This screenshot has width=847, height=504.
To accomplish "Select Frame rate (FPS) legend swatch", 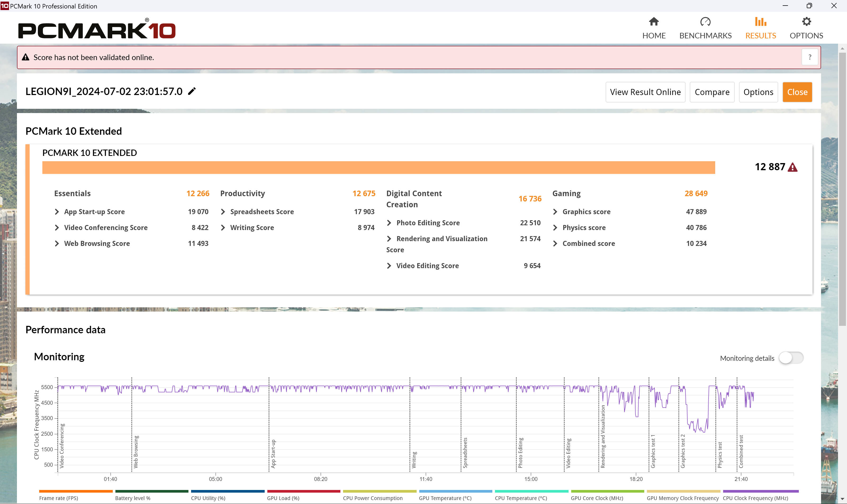I will click(76, 491).
